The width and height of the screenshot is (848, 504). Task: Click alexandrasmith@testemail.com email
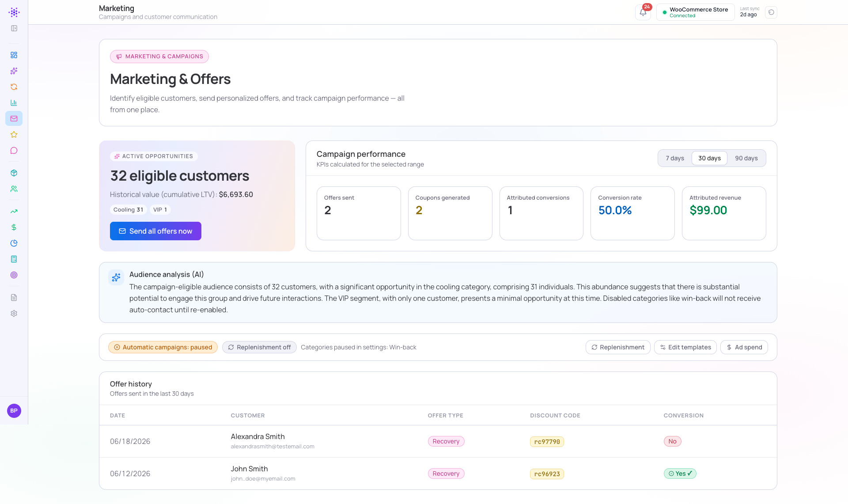pyautogui.click(x=273, y=447)
